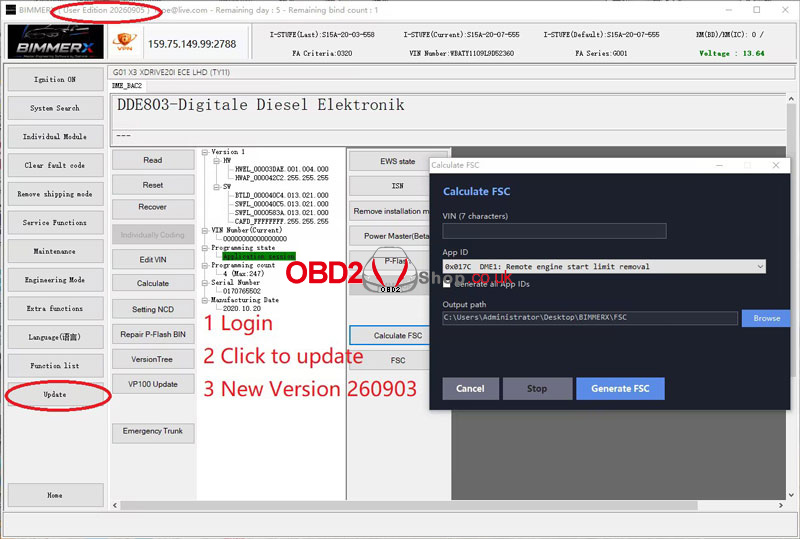Viewport: 800px width, 539px height.
Task: Click Repair P-Flash BIN
Action: click(153, 334)
